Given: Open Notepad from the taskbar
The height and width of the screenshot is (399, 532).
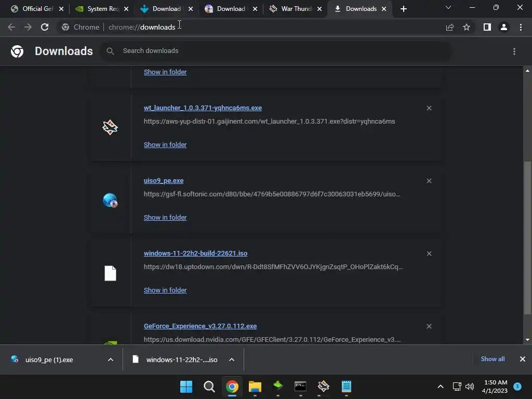Looking at the screenshot, I should coord(346,387).
